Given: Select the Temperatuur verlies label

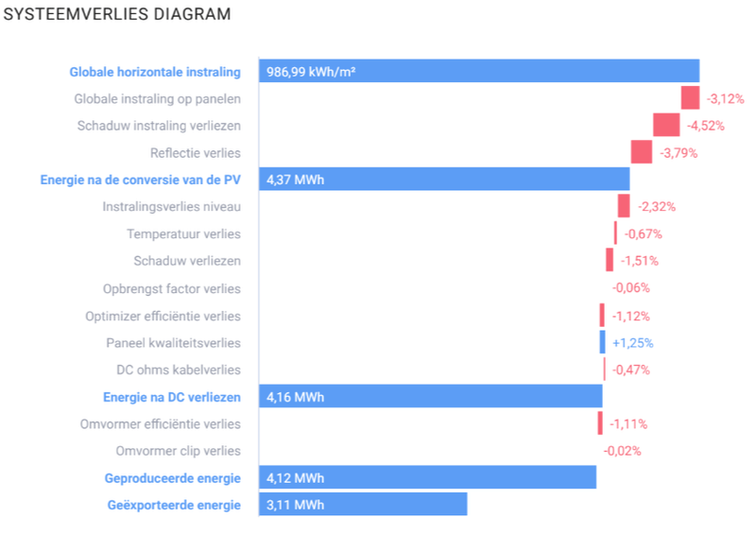Looking at the screenshot, I should coord(183,233).
